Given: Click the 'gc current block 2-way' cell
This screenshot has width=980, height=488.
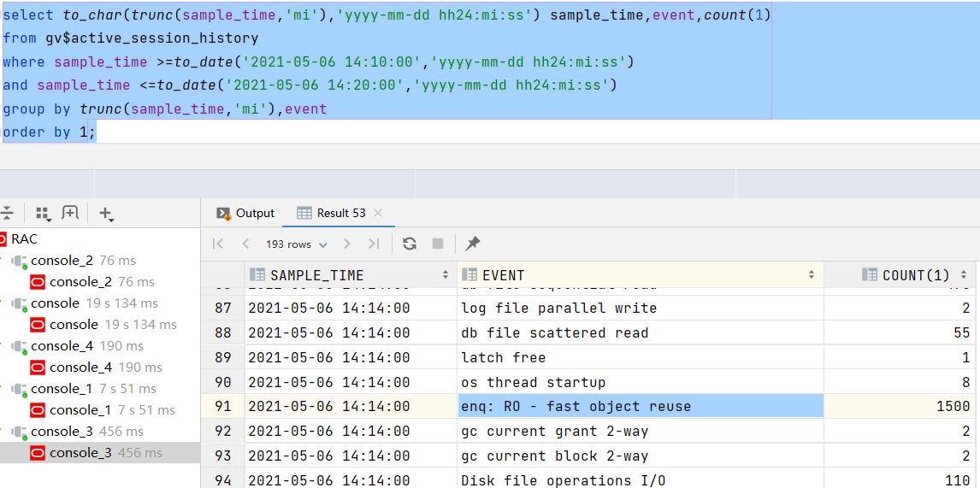Looking at the screenshot, I should click(x=641, y=456).
